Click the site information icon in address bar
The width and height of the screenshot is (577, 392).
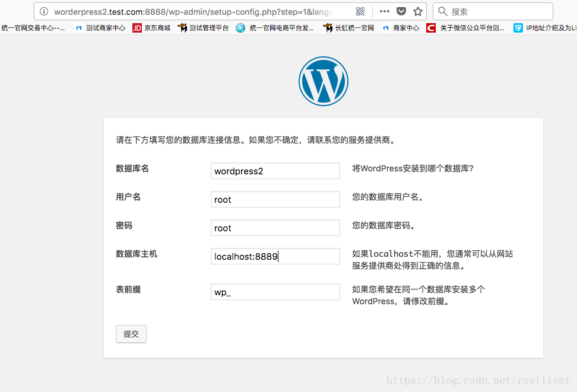coord(44,11)
